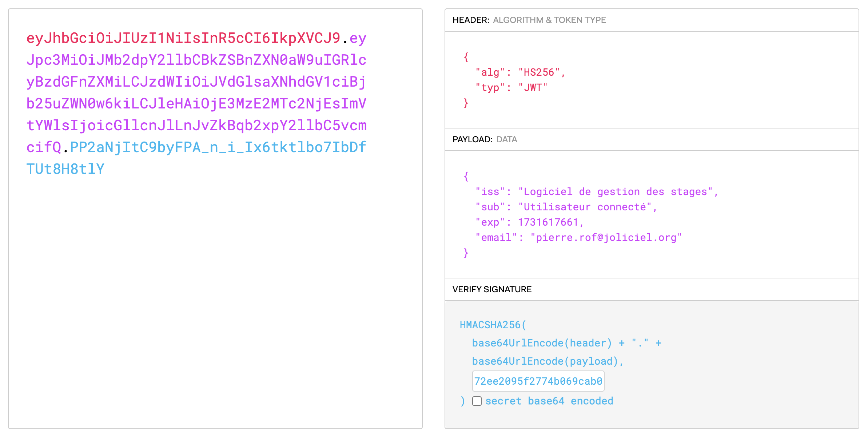This screenshot has height=436, width=868.
Task: Click the "sub" claim line in payload
Action: point(566,207)
